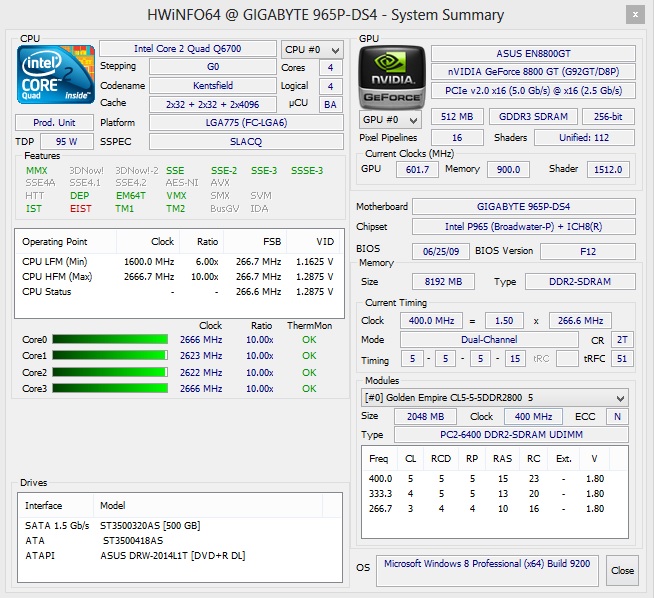The width and height of the screenshot is (654, 598).
Task: Click the Core2 usage bar
Action: tap(110, 372)
